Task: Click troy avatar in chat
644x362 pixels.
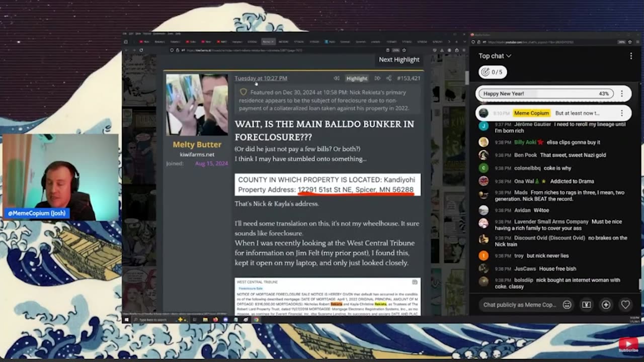Action: coord(484,256)
